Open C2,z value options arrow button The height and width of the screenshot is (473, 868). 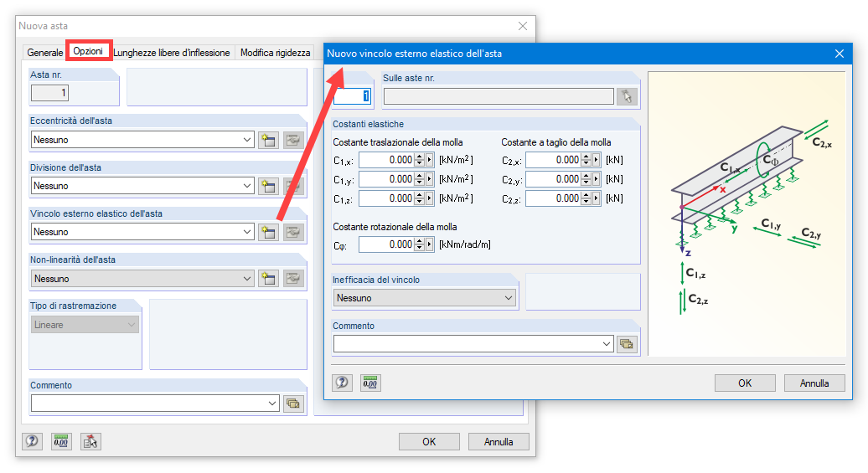[597, 198]
